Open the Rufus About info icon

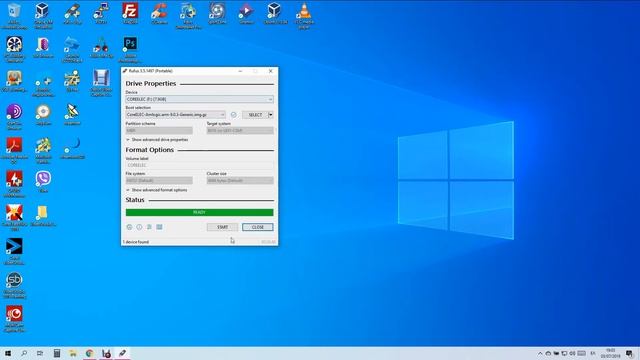(x=139, y=227)
